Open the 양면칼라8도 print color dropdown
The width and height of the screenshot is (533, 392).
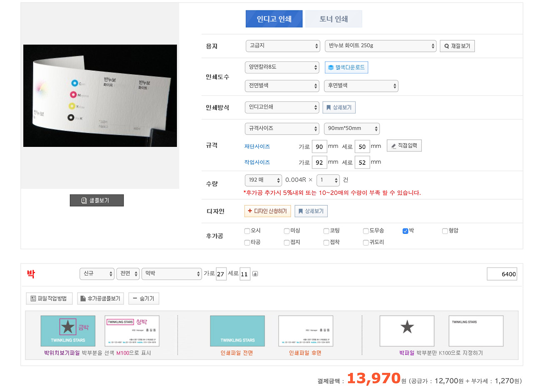[282, 67]
